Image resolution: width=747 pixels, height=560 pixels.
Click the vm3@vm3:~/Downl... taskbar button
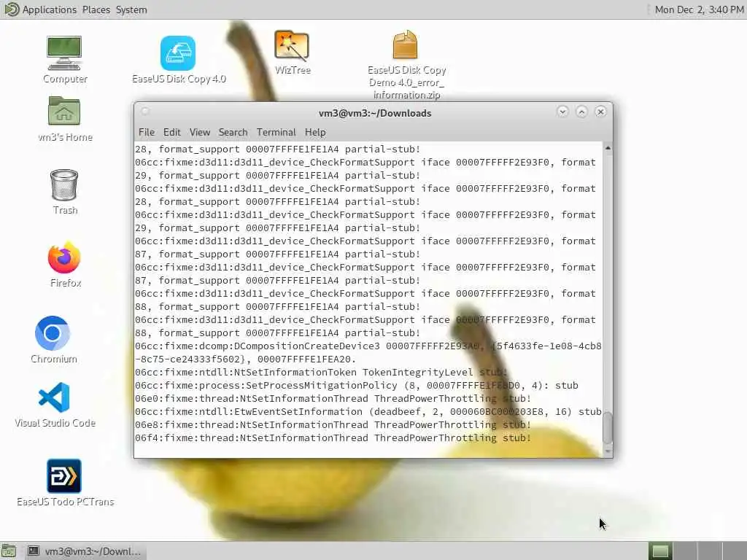(x=86, y=551)
